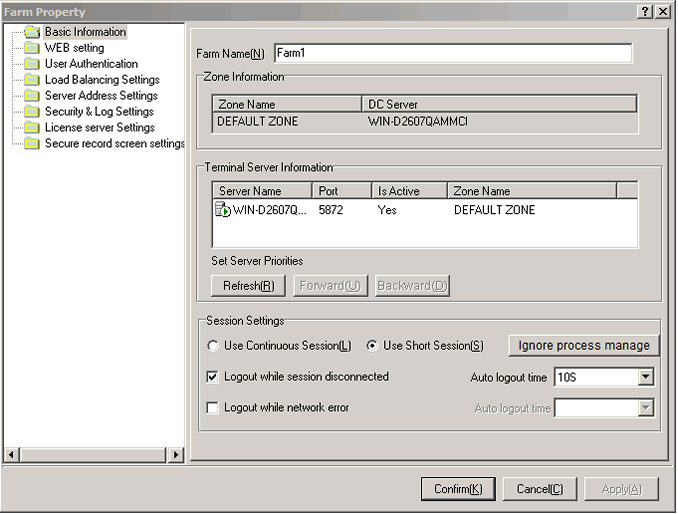Screen dimensions: 678x514
Task: Select Use Short Session radio button
Action: [x=372, y=346]
